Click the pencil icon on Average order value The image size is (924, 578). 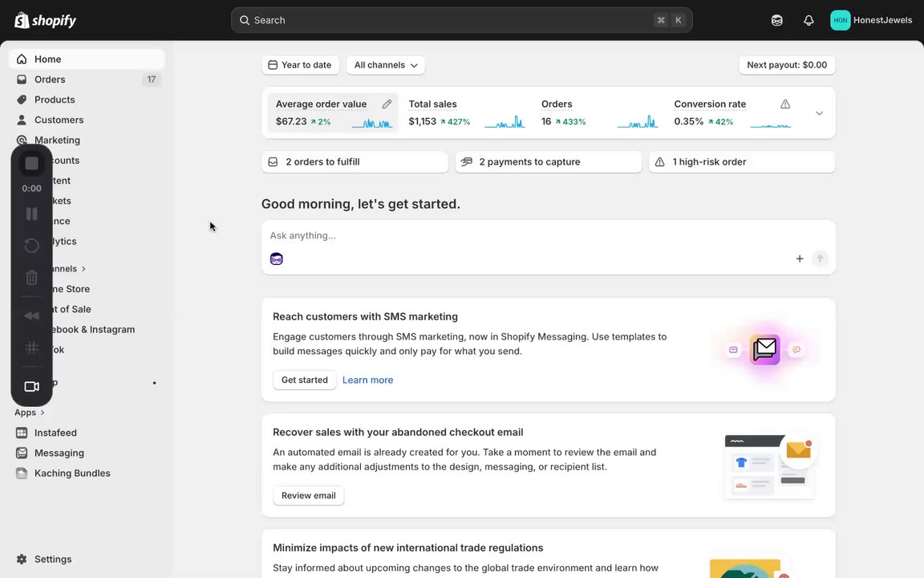[387, 104]
